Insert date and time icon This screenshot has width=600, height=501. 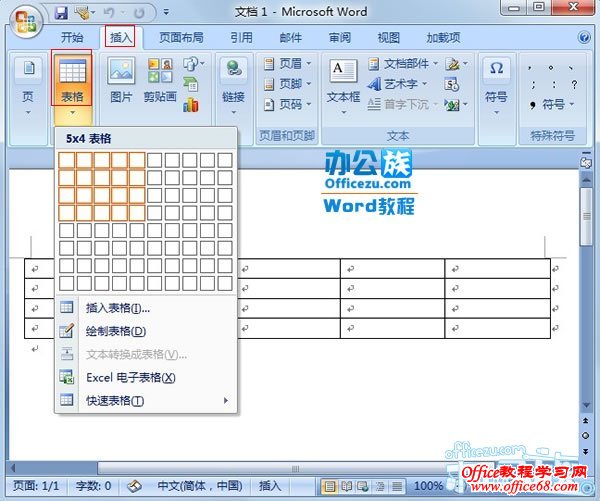pos(452,84)
